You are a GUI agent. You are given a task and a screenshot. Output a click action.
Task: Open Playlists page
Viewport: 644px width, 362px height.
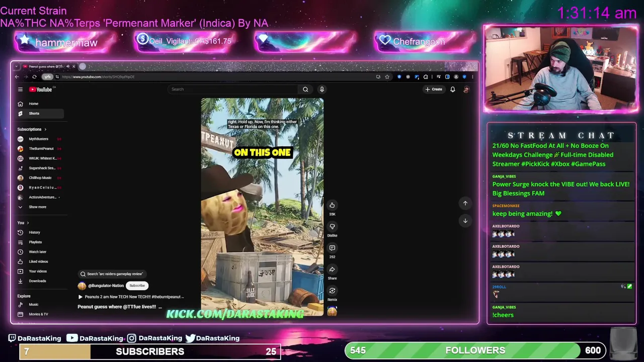39,242
